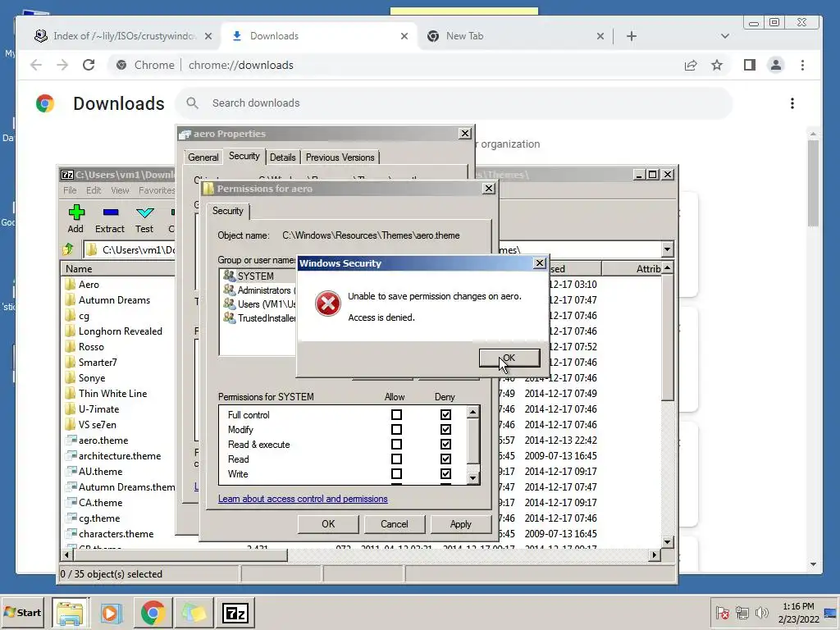Open Windows Explorer from taskbar
The width and height of the screenshot is (840, 630).
pyautogui.click(x=71, y=612)
